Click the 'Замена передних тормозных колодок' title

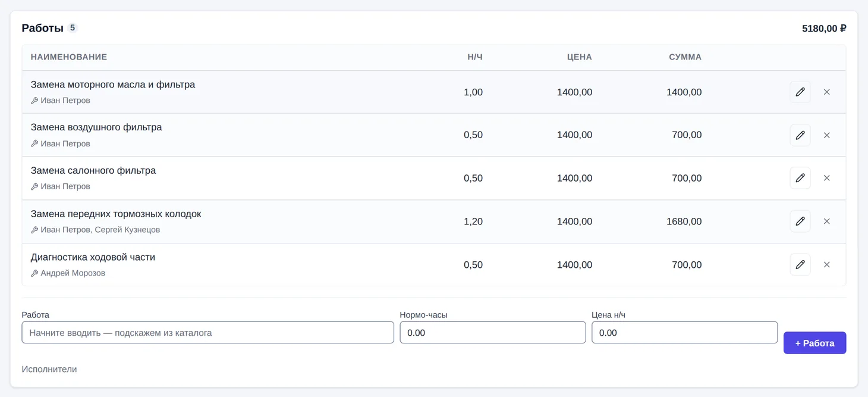pos(116,214)
